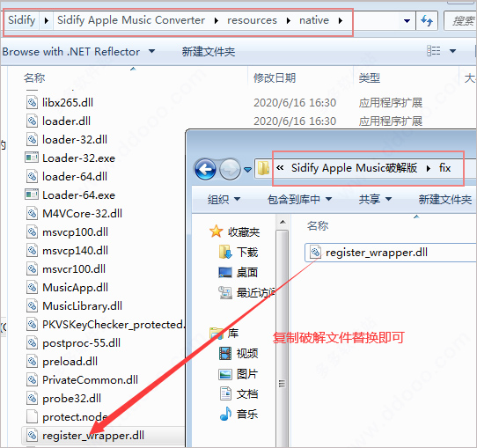Viewport: 477px width, 448px height.
Task: Expand arrow after Sidify Apple Music Converter
Action: [216, 20]
